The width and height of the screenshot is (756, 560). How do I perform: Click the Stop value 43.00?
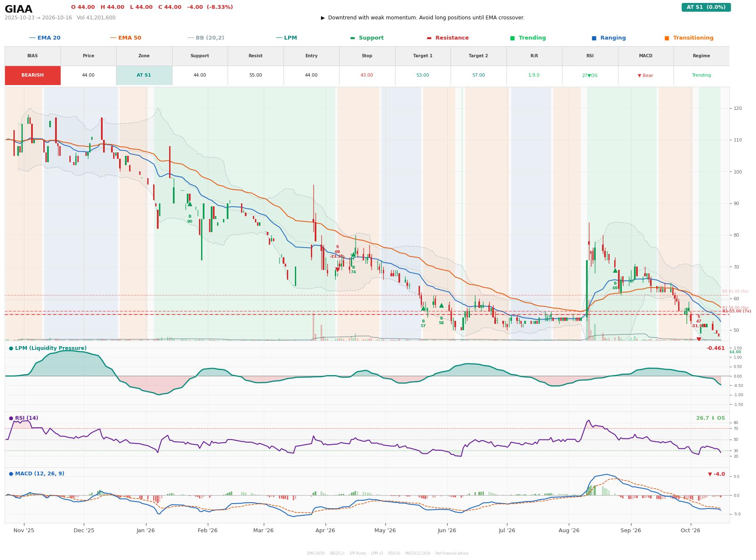367,75
